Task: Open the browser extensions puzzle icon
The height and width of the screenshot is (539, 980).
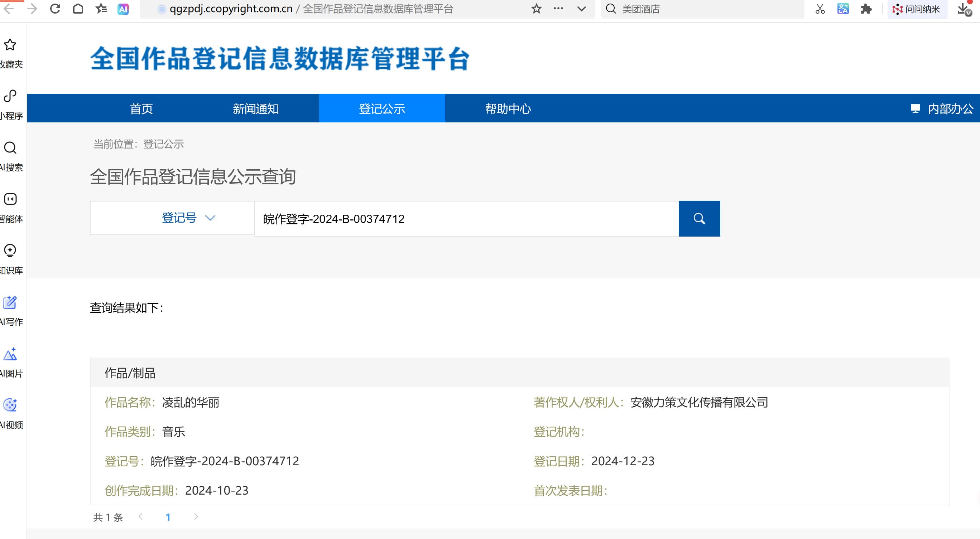Action: pyautogui.click(x=866, y=9)
